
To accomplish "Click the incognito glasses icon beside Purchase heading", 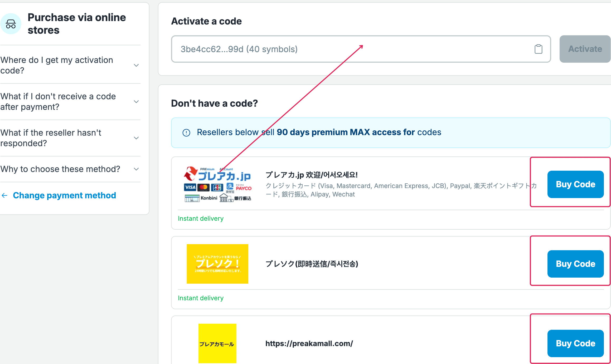I will (11, 24).
